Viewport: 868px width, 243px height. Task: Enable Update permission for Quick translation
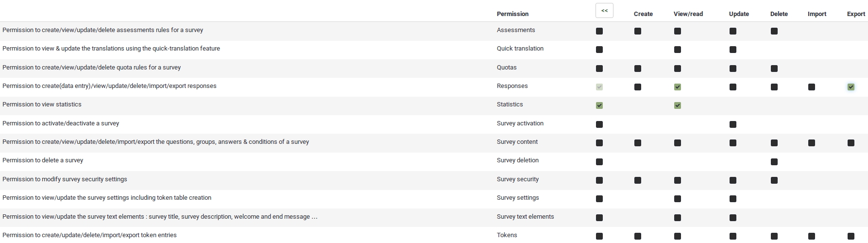point(733,50)
